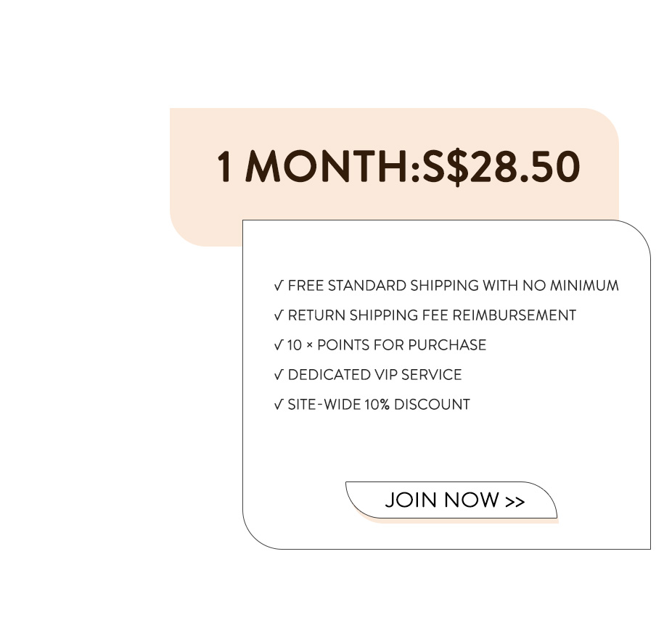Select the Dedicated VIP Service benefit text
Image resolution: width=672 pixels, height=620 pixels.
[374, 375]
